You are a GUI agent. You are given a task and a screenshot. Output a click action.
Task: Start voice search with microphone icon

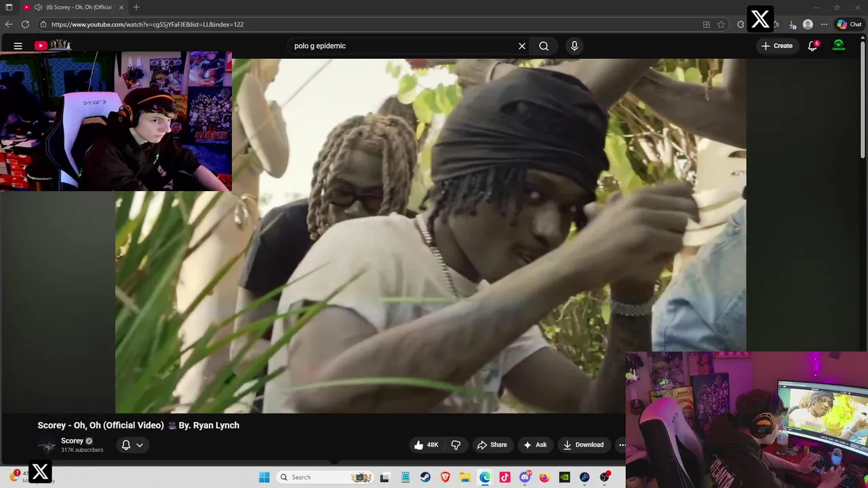(574, 46)
